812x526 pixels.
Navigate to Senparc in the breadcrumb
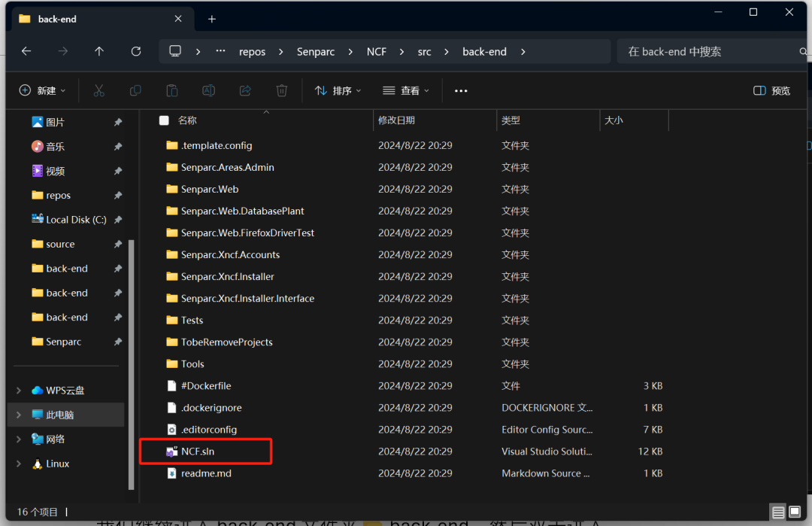click(x=315, y=52)
